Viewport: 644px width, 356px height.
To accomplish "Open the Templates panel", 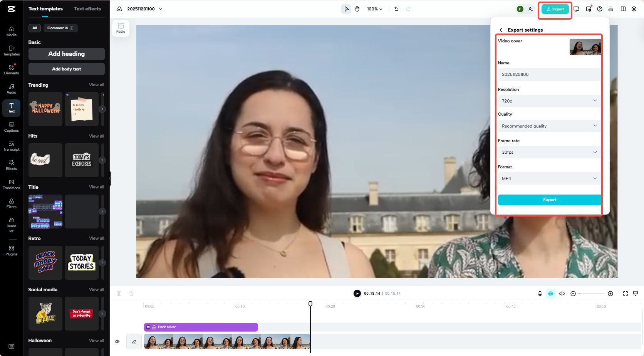I will 11,50.
